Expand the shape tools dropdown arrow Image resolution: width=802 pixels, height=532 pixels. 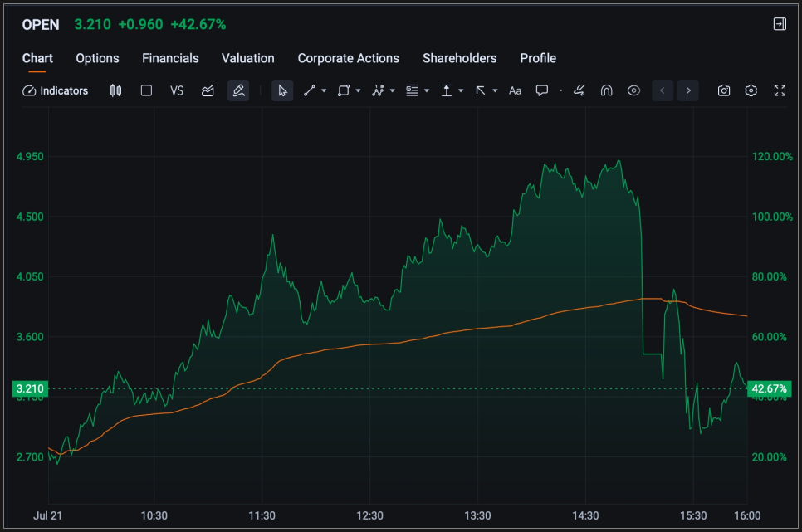coord(358,90)
